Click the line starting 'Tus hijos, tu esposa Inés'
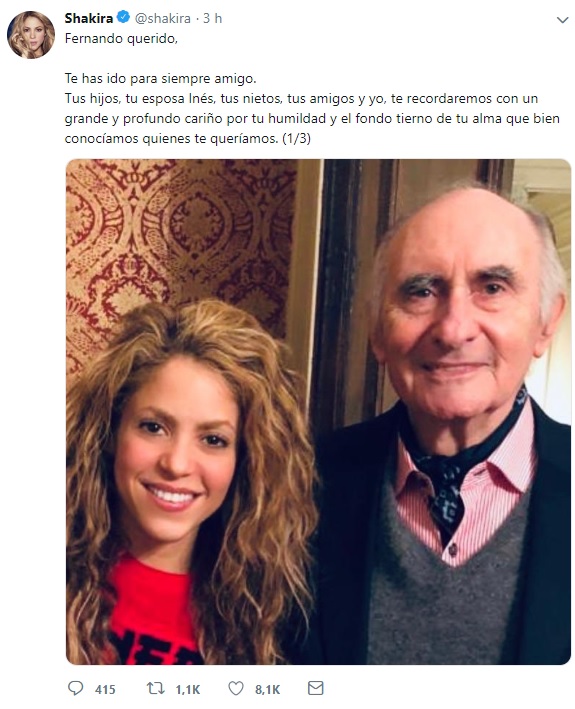The height and width of the screenshot is (709, 575). coord(301,99)
